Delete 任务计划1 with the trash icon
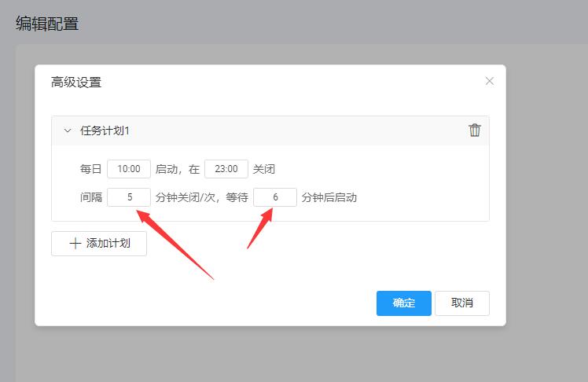This screenshot has width=588, height=382. (475, 130)
